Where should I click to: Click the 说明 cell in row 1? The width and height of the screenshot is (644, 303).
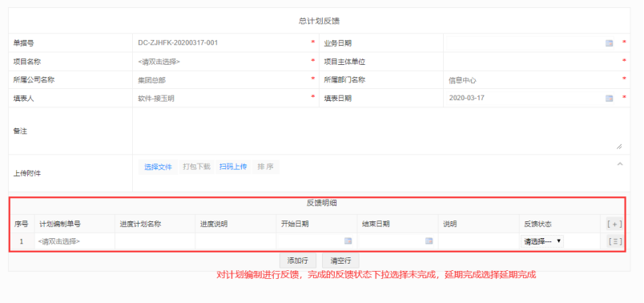[478, 241]
